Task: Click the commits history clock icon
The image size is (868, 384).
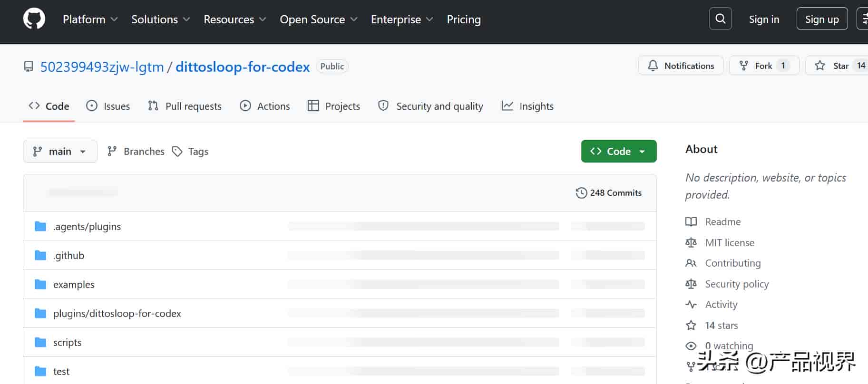Action: pos(581,193)
